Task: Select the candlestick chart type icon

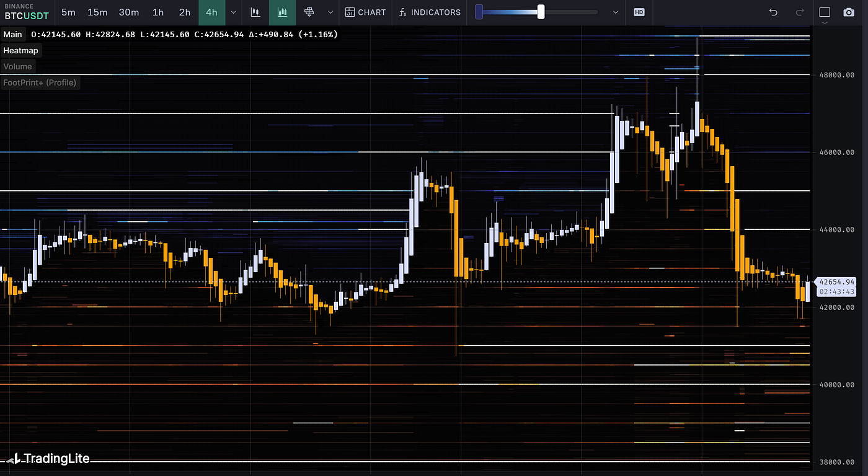Action: (x=255, y=12)
